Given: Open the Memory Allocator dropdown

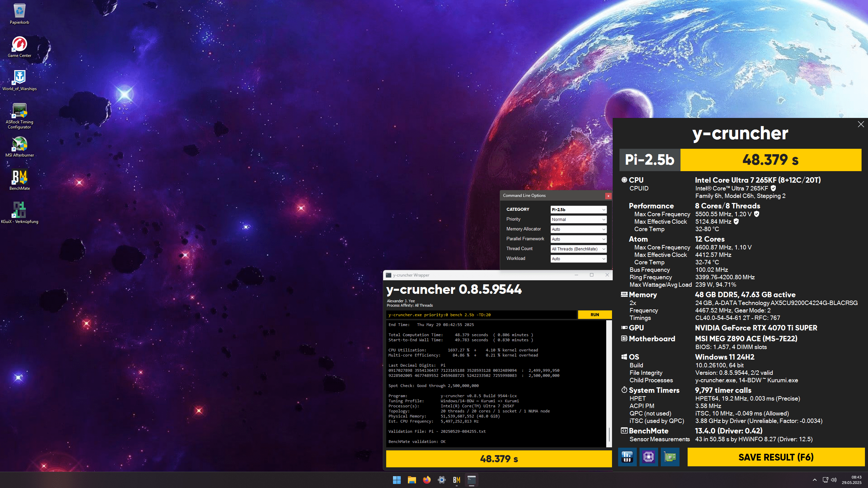Looking at the screenshot, I should (578, 229).
